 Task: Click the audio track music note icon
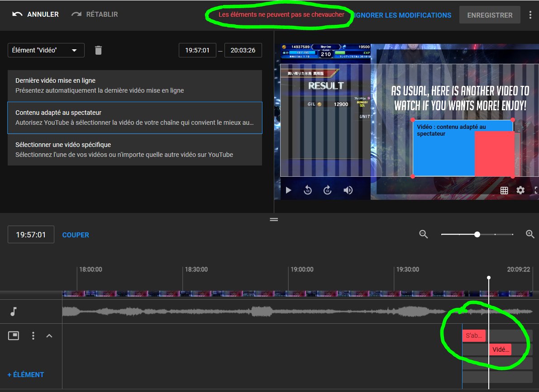[x=14, y=311]
